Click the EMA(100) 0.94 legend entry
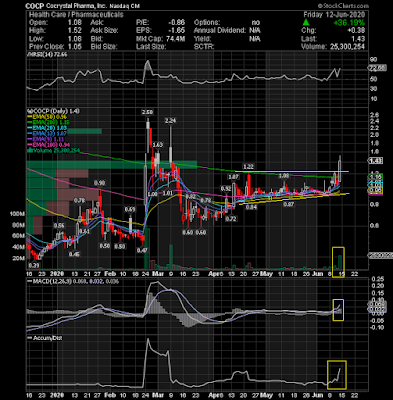 click(50, 145)
